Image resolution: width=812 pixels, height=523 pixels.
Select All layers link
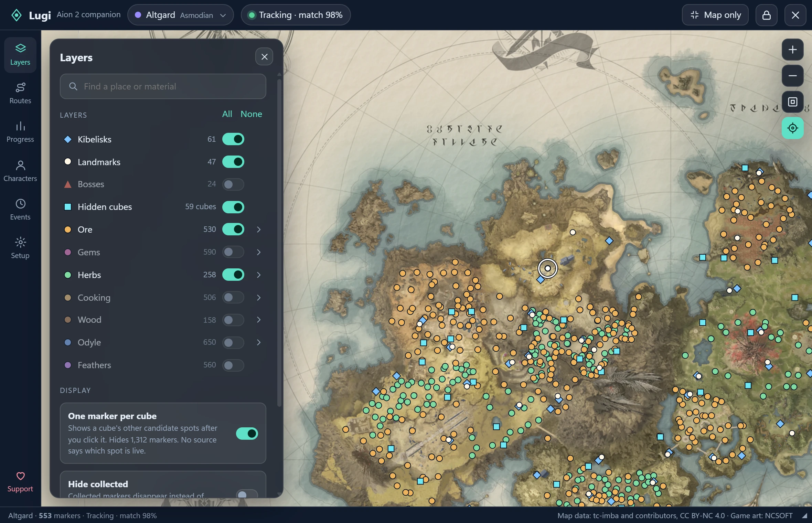(227, 114)
